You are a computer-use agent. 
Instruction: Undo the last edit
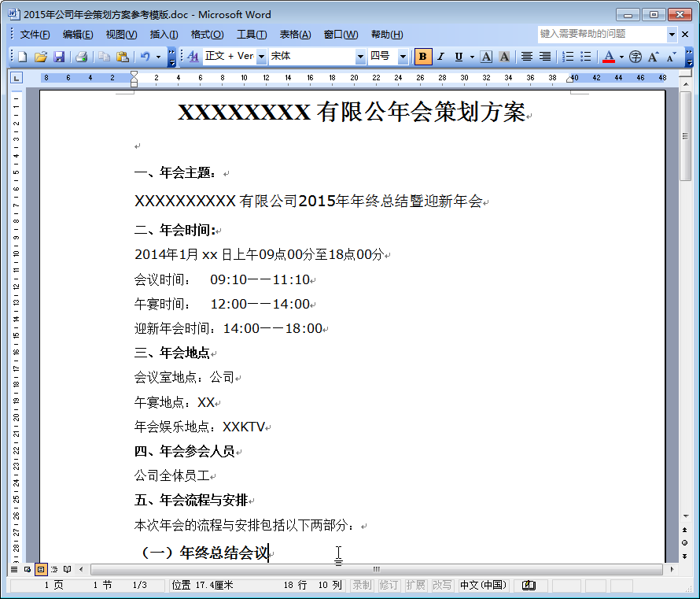146,56
